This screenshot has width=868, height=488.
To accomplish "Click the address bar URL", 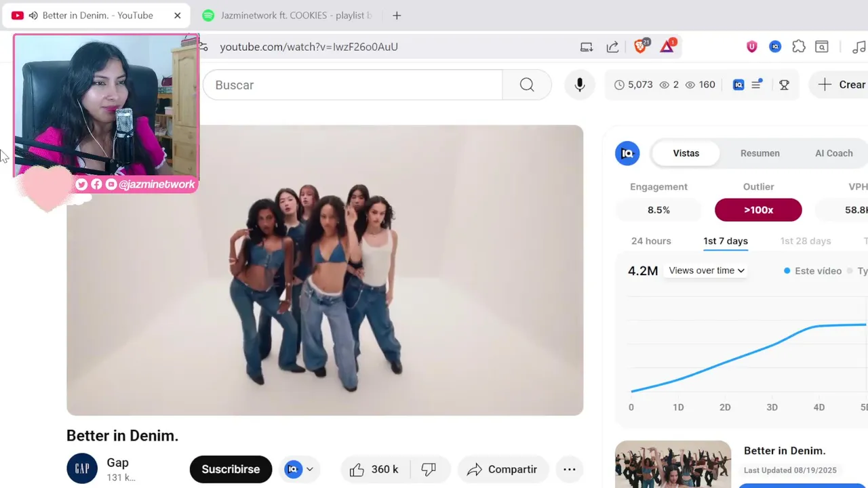I will tap(309, 47).
